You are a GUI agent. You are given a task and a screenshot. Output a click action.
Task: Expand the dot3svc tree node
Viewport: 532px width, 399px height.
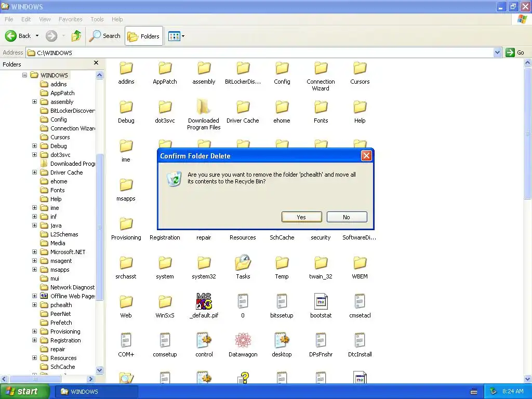pos(35,154)
